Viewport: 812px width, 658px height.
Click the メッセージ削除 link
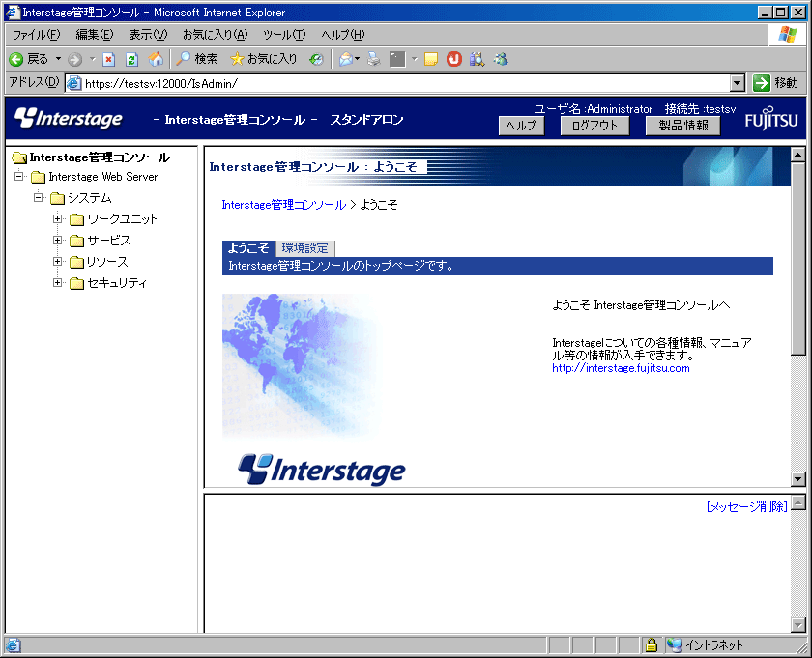(746, 507)
